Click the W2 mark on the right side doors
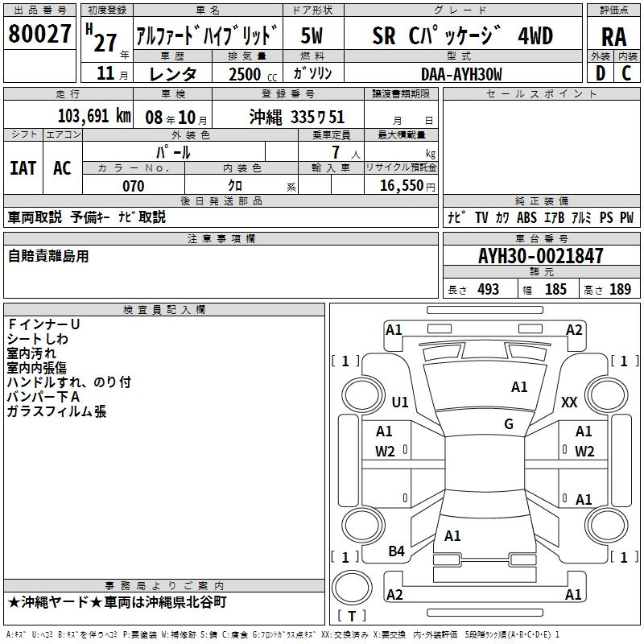The width and height of the screenshot is (644, 644). [584, 451]
